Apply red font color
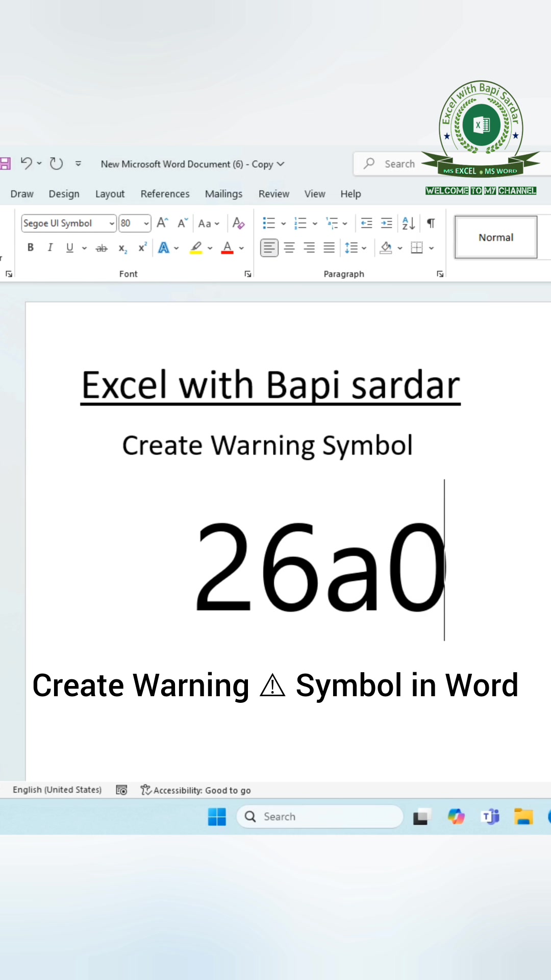This screenshot has width=551, height=980. (x=228, y=248)
